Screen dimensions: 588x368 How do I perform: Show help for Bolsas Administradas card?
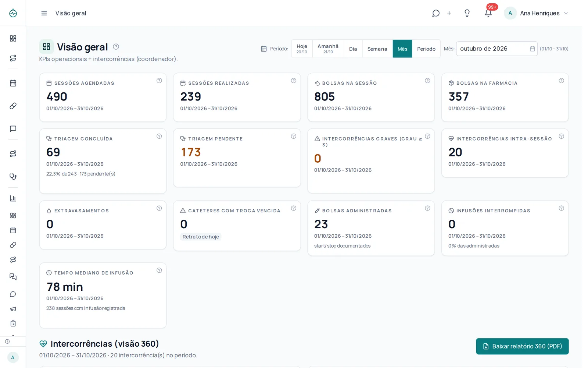427,208
